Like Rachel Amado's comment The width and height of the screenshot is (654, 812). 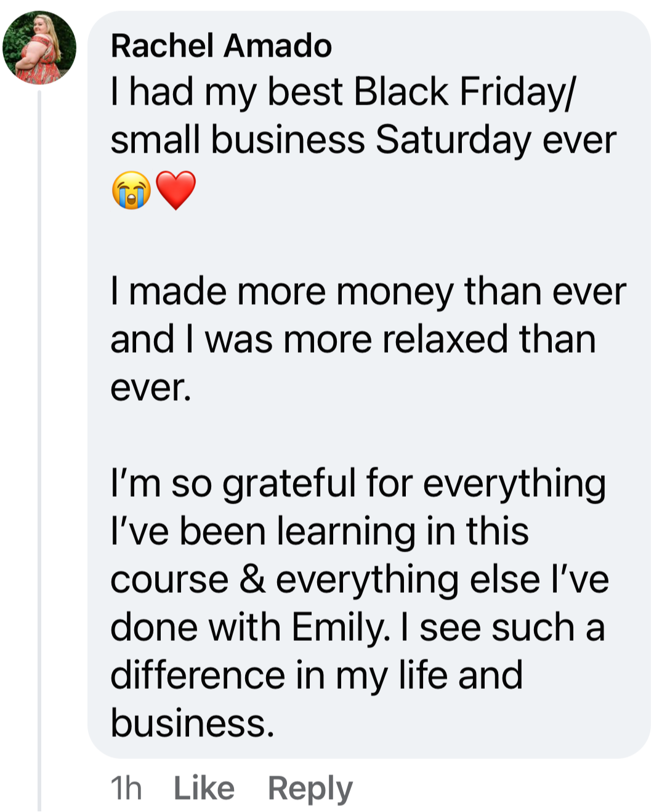tap(204, 788)
